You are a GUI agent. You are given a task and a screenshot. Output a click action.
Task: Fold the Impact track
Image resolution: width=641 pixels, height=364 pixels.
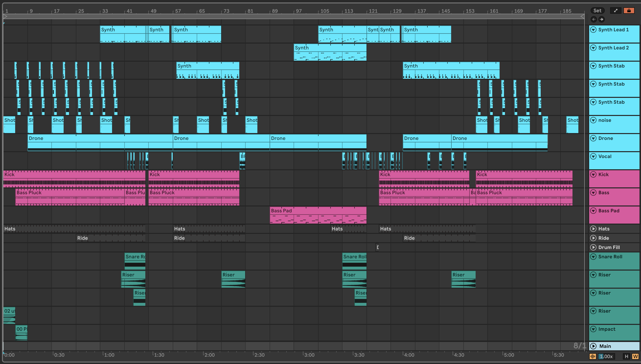[593, 329]
